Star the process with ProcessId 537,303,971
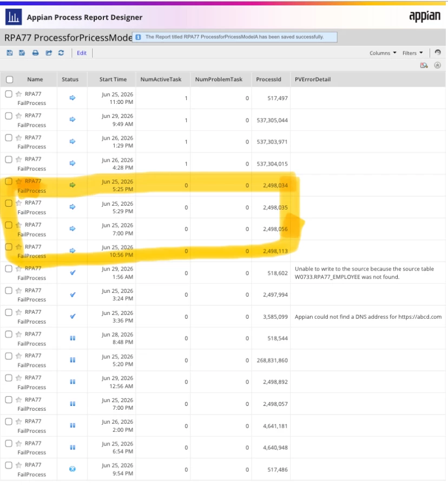The image size is (448, 499). [x=19, y=137]
